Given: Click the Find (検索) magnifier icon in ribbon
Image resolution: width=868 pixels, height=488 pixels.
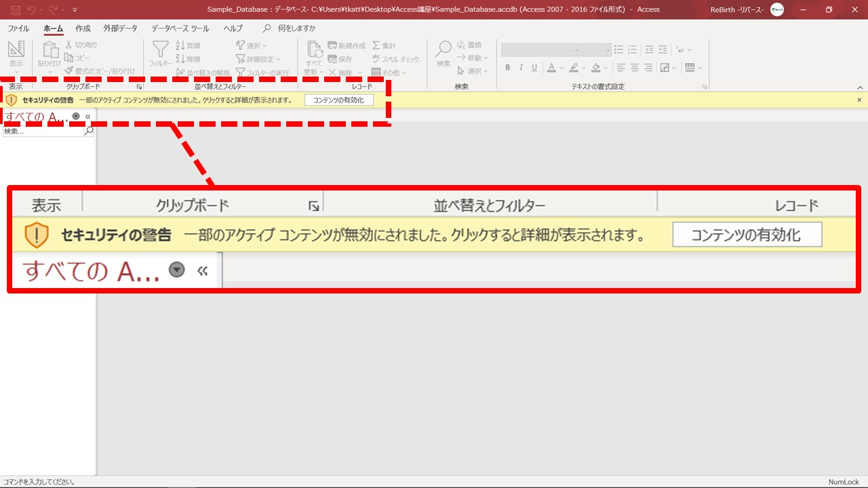Looking at the screenshot, I should coord(443,50).
